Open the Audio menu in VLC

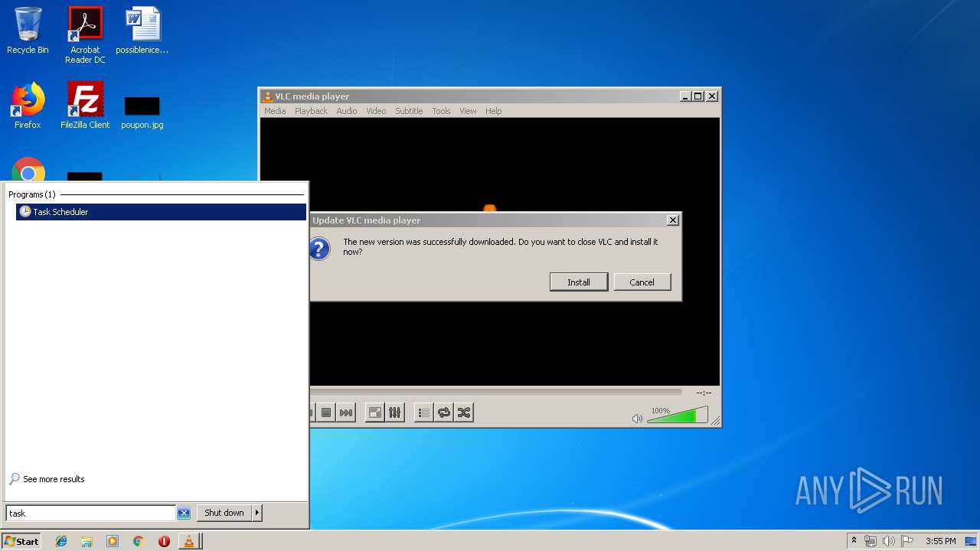click(347, 111)
